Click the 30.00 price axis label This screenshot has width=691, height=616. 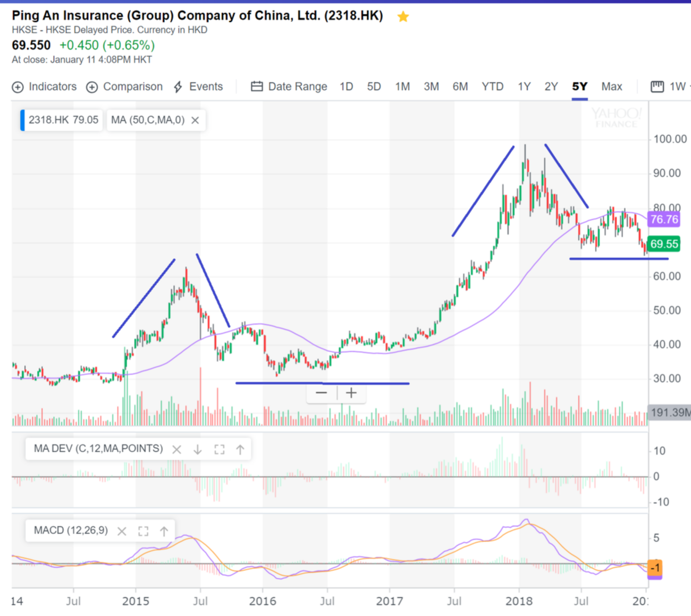click(x=667, y=378)
